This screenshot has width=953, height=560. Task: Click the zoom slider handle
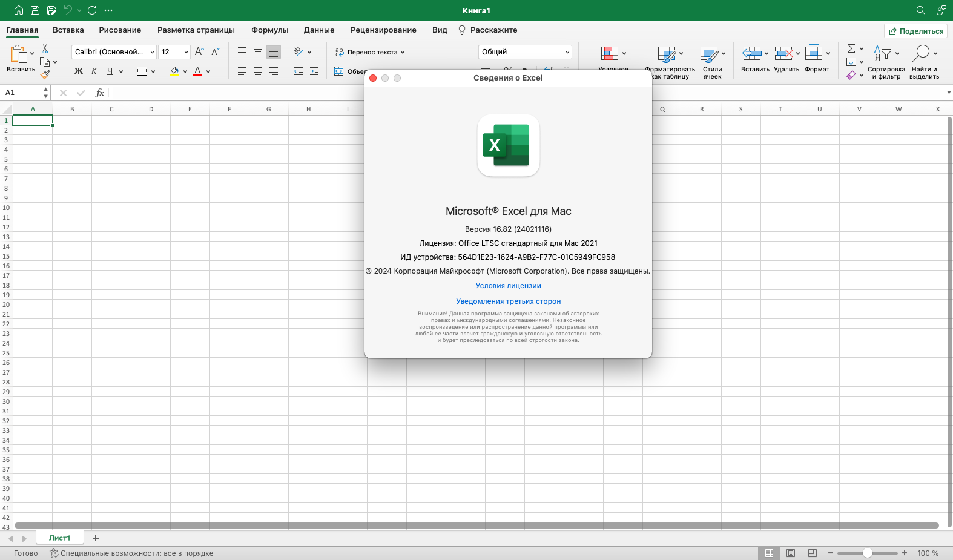click(867, 553)
